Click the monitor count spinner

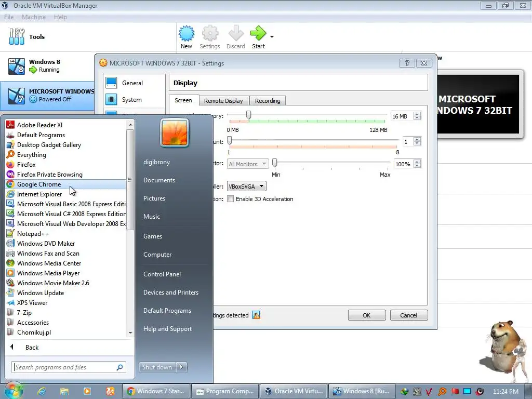coord(417,141)
